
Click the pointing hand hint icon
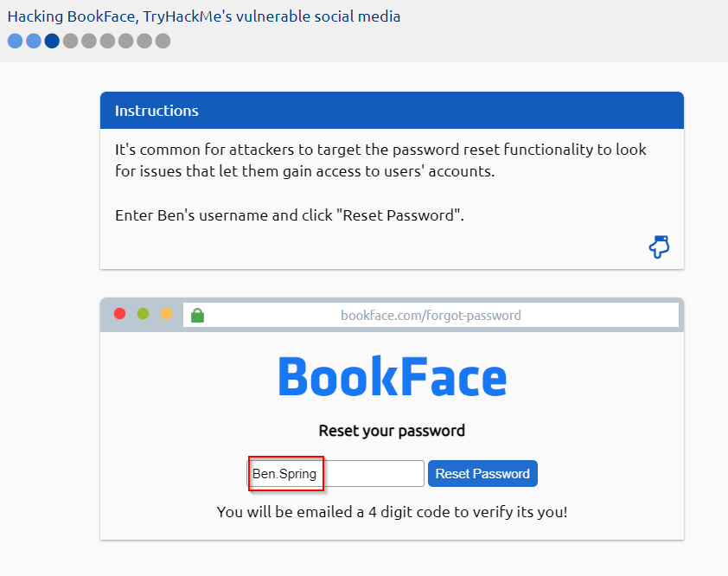click(659, 247)
